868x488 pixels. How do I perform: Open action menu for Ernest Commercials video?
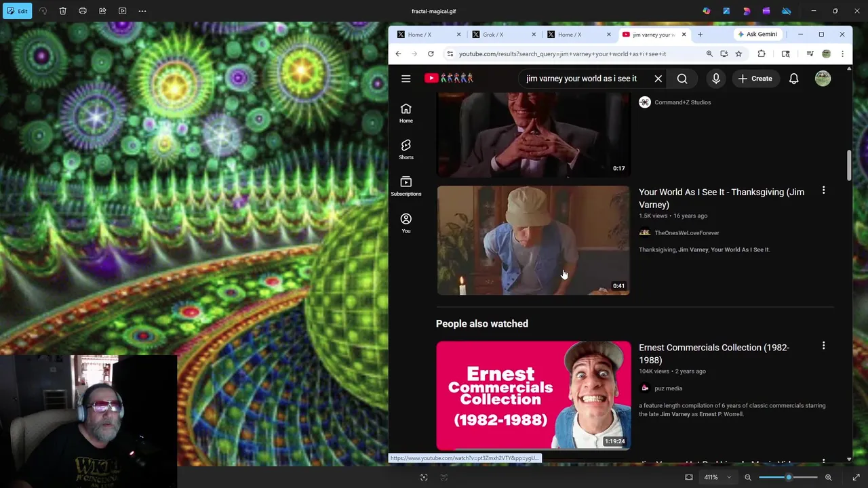823,346
